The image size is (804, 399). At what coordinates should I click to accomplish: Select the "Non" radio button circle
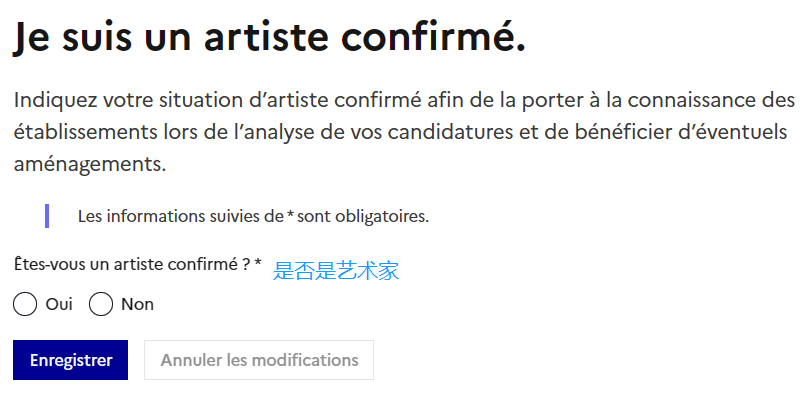click(100, 305)
